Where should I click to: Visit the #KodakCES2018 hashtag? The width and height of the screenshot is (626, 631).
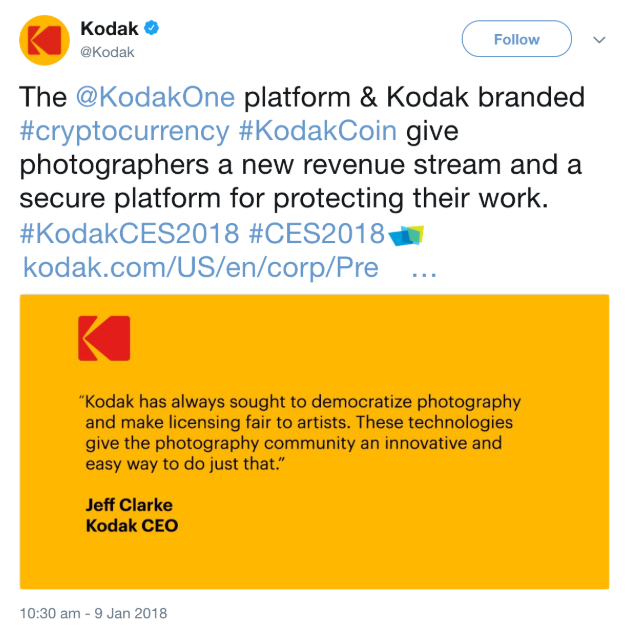click(x=130, y=233)
